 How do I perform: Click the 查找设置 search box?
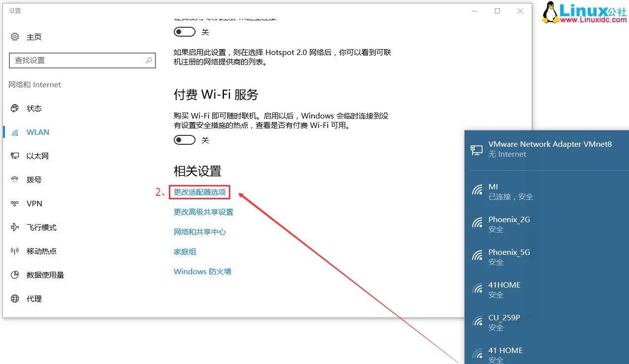coord(82,60)
